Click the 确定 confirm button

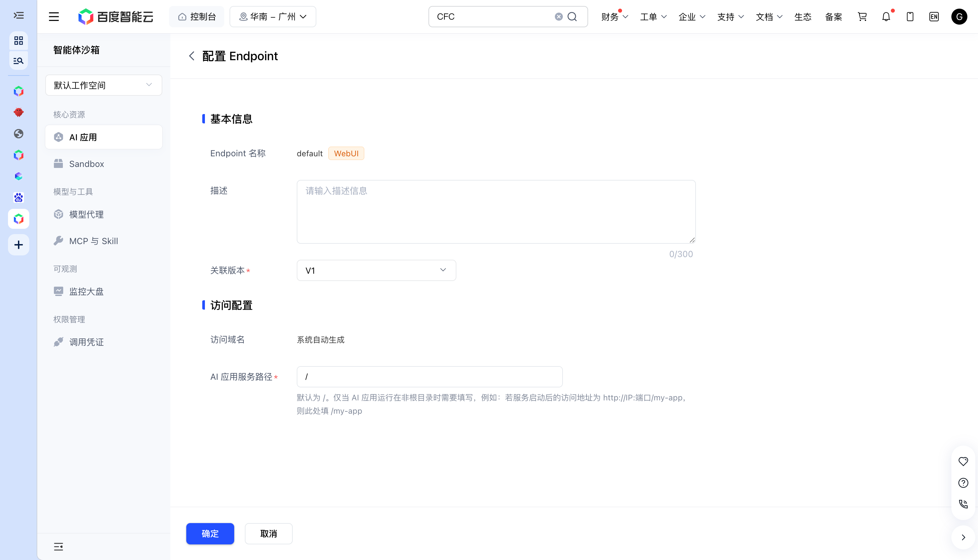[x=210, y=533]
